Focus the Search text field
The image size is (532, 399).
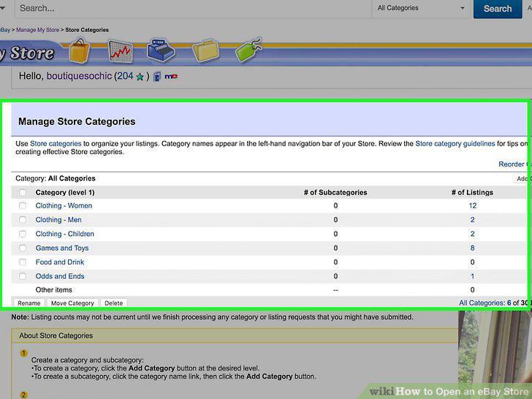tap(194, 8)
